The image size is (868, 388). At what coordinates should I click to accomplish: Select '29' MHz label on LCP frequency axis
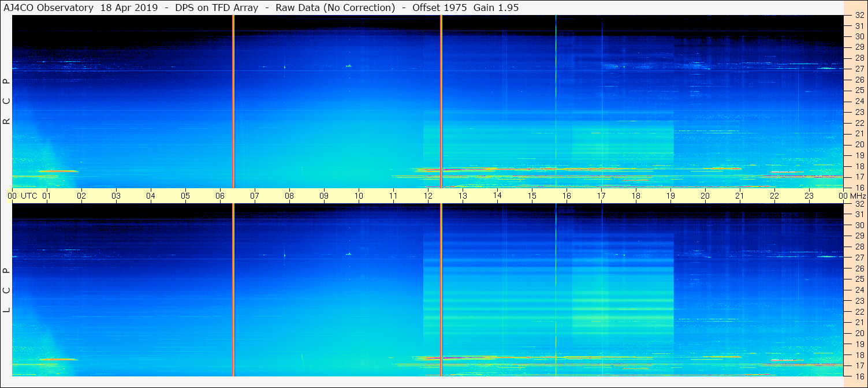859,236
